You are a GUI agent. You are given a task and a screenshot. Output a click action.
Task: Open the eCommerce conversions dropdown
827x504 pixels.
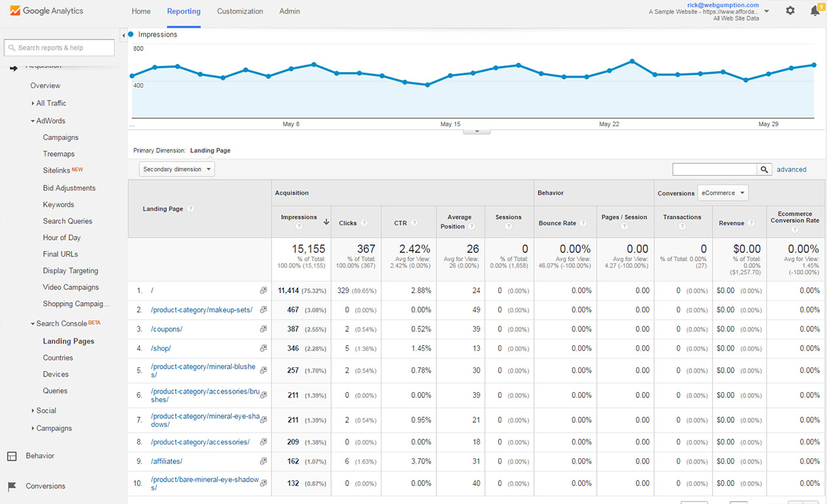coord(722,193)
